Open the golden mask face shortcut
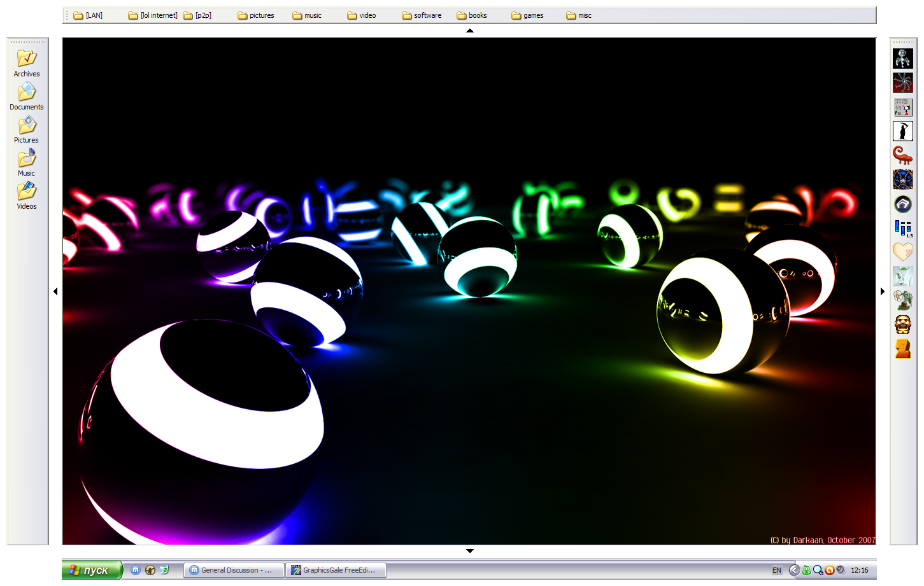924x586 pixels. coord(902,324)
